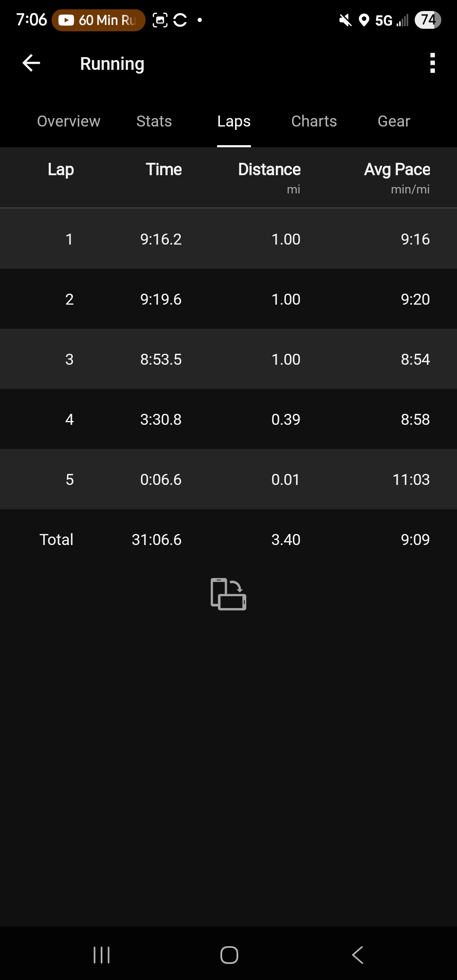
Task: Select the Laps tab
Action: pyautogui.click(x=234, y=121)
